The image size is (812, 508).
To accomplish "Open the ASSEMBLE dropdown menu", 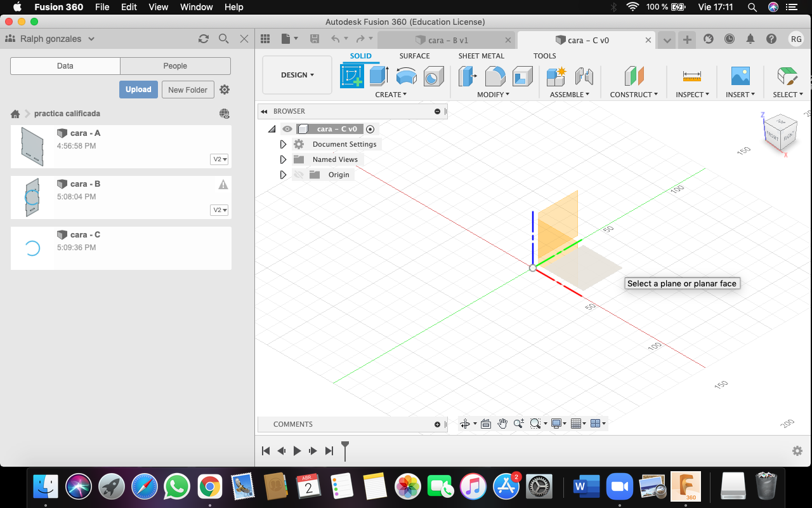I will (570, 95).
